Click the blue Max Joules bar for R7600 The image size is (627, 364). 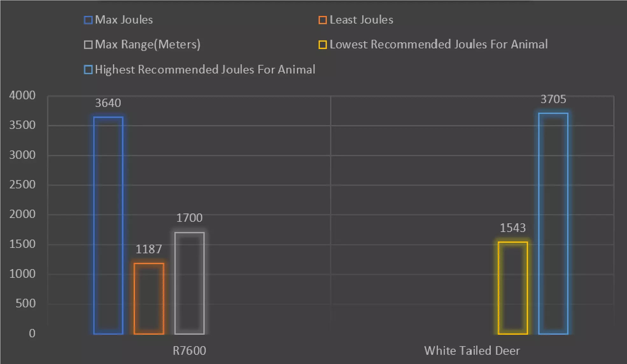tap(108, 225)
